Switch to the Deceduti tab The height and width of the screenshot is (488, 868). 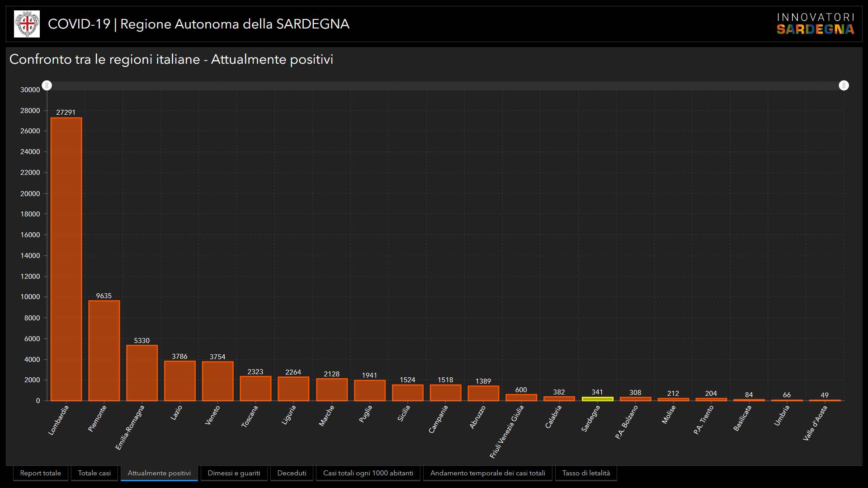[x=292, y=473]
